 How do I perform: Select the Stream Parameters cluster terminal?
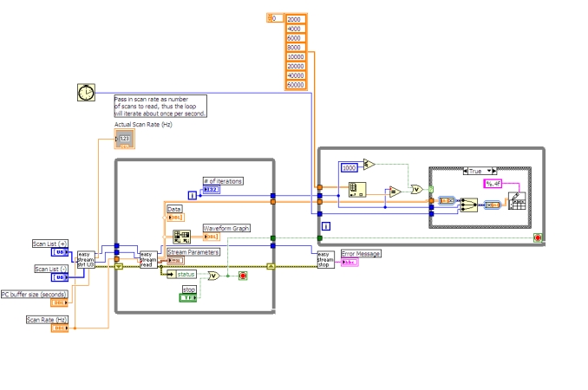[175, 260]
